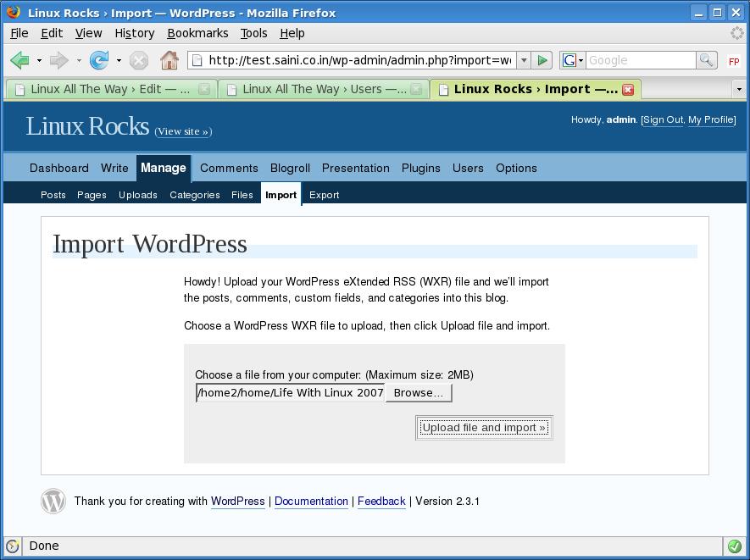750x560 pixels.
Task: Open the Feedback footer link
Action: click(x=381, y=502)
